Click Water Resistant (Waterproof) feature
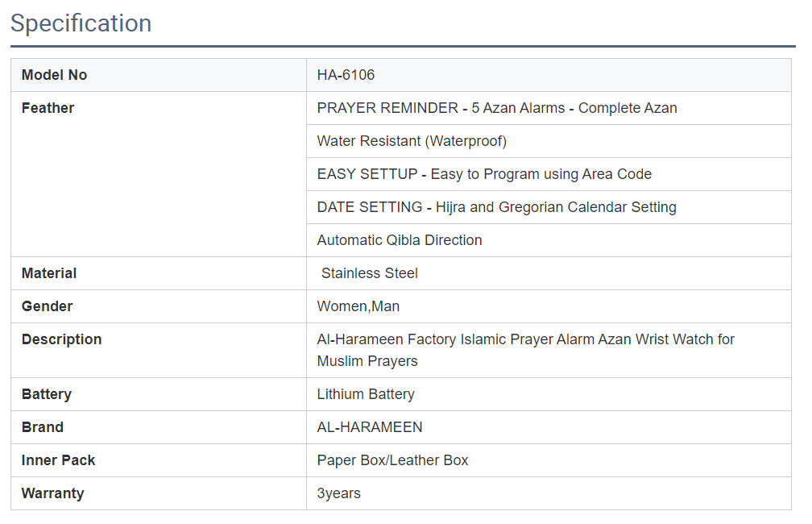The width and height of the screenshot is (812, 524). [x=412, y=141]
